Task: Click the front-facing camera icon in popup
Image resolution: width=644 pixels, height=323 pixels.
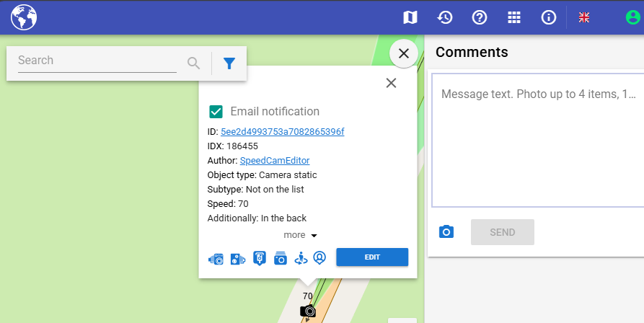Action: (216, 259)
